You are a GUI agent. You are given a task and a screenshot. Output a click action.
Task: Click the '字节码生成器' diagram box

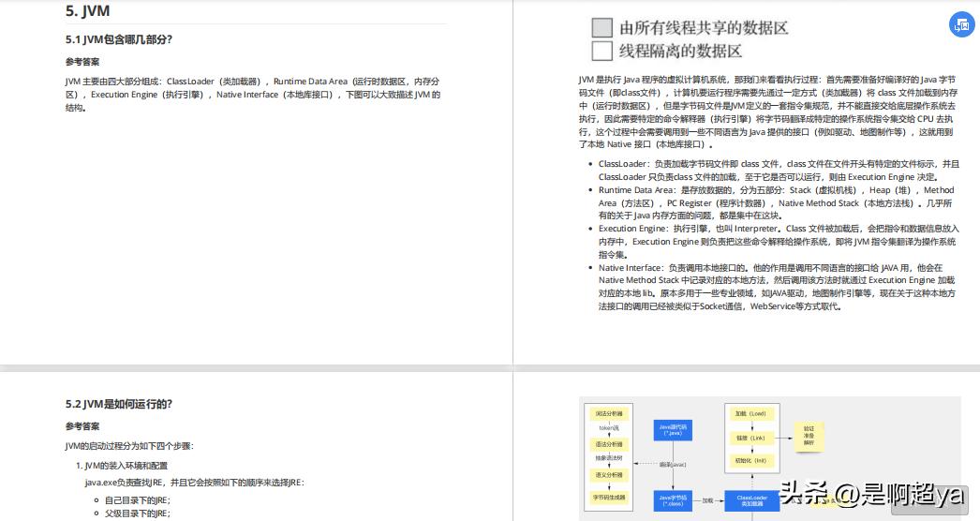pyautogui.click(x=609, y=498)
